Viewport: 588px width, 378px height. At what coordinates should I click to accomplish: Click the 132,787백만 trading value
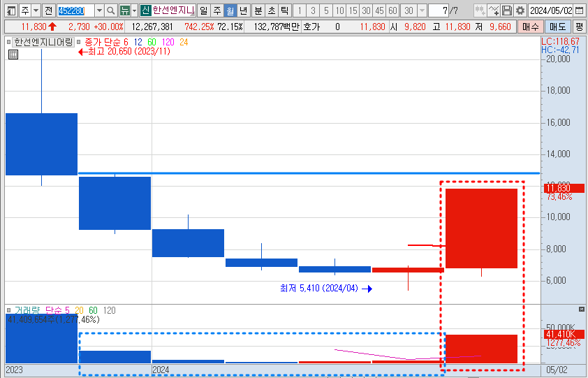click(x=276, y=27)
